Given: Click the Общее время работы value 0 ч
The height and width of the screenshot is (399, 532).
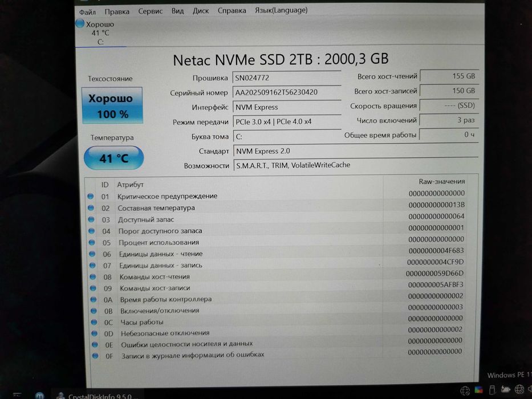Looking at the screenshot, I should (x=449, y=135).
